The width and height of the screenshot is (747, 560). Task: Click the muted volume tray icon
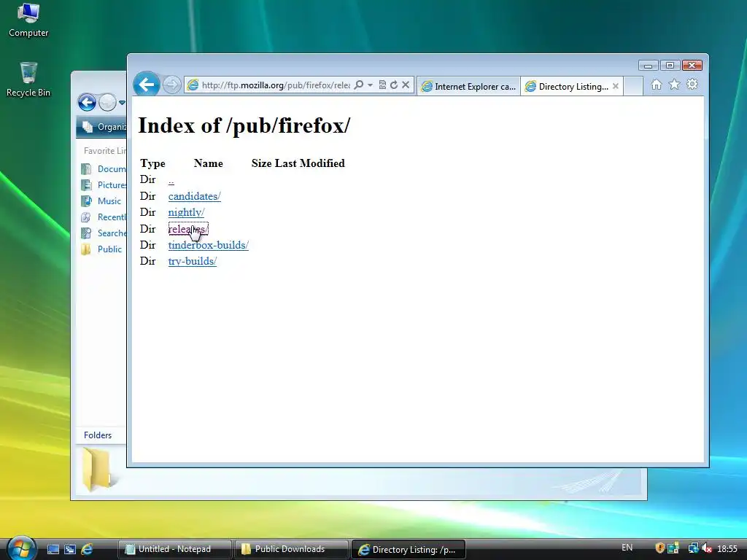click(707, 548)
